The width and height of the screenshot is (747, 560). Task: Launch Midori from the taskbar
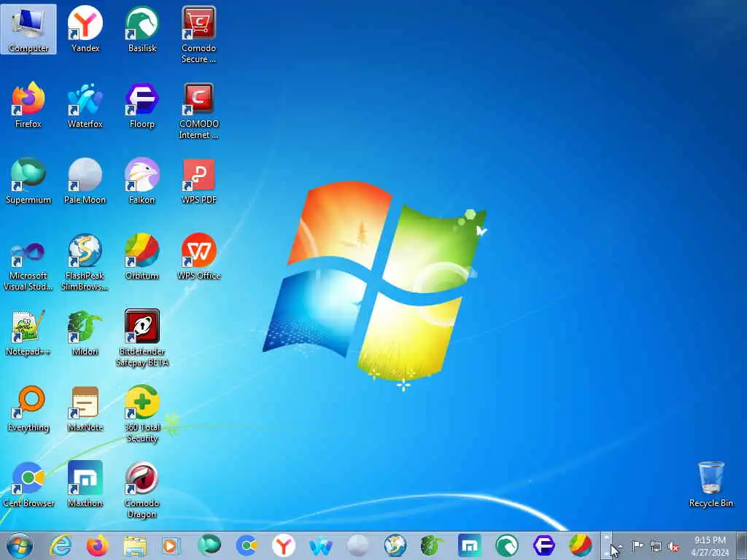pos(432,545)
